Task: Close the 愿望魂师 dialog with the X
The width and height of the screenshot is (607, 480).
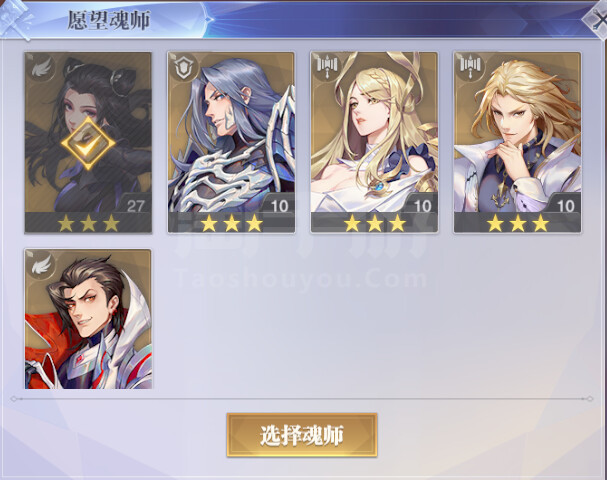Action: tap(598, 19)
